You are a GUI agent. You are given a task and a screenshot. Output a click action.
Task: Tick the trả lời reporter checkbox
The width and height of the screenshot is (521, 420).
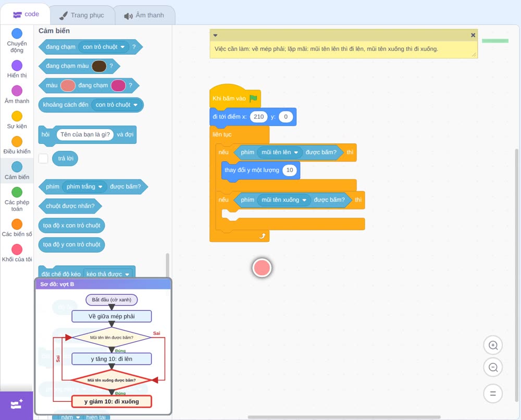click(x=43, y=158)
